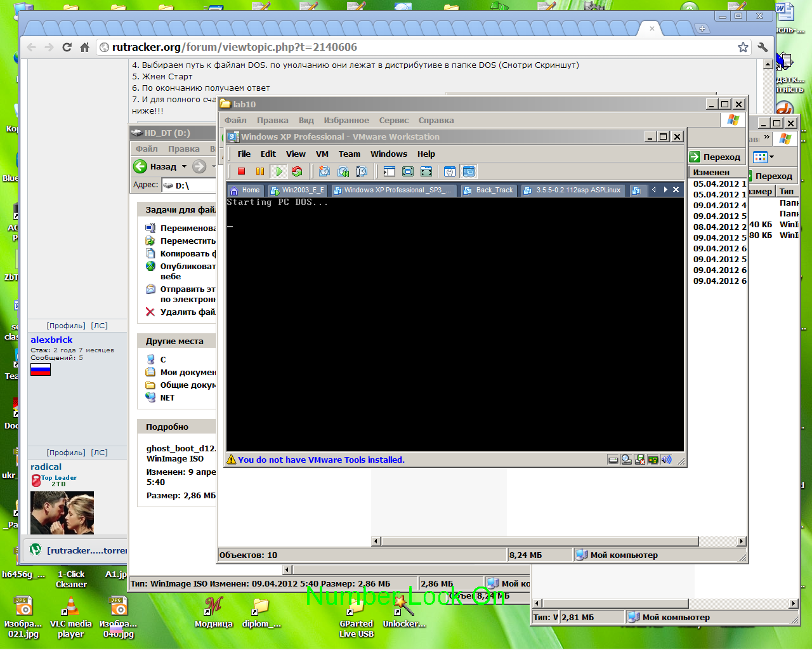Toggle the VMware sidebar view icon
812x650 pixels.
pyautogui.click(x=390, y=171)
